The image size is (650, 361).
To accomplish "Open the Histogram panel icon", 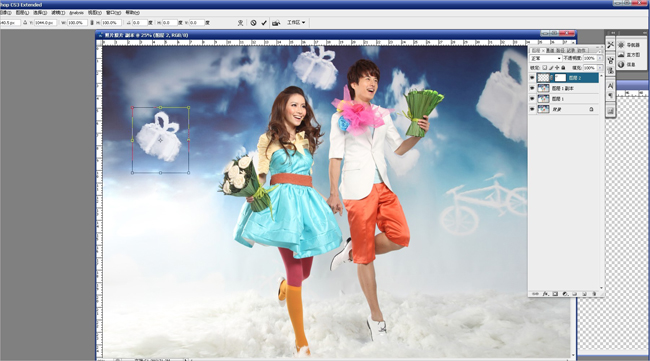I will coord(621,55).
